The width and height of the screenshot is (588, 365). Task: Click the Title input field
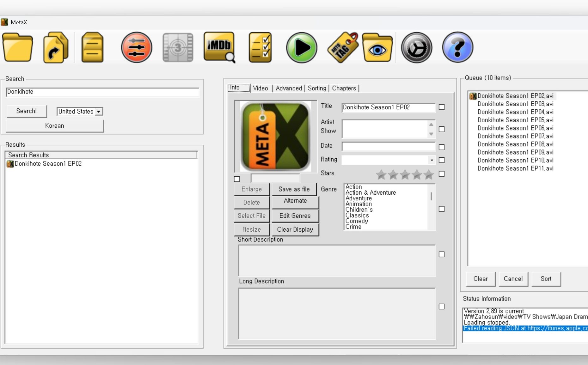(x=389, y=107)
